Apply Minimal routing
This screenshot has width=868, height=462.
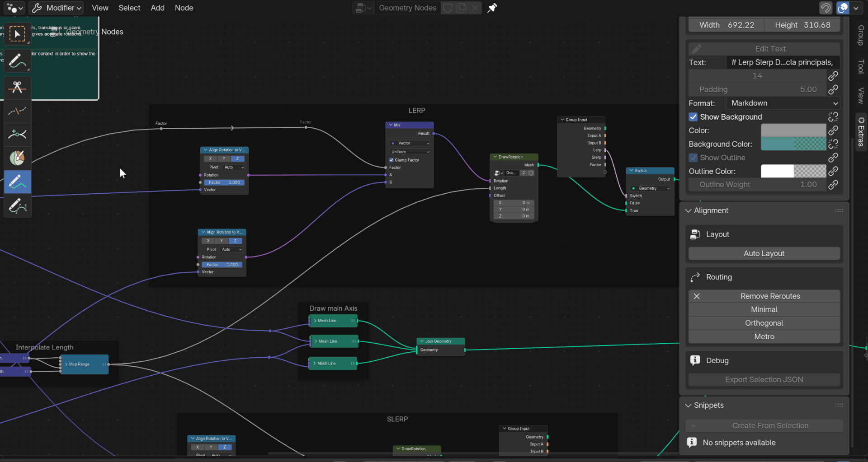pyautogui.click(x=764, y=310)
